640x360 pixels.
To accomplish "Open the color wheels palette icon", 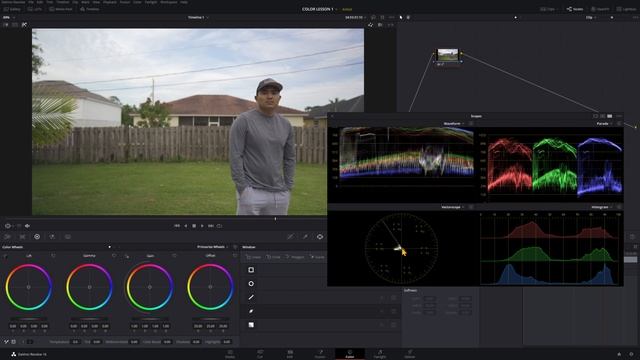I will (37, 237).
